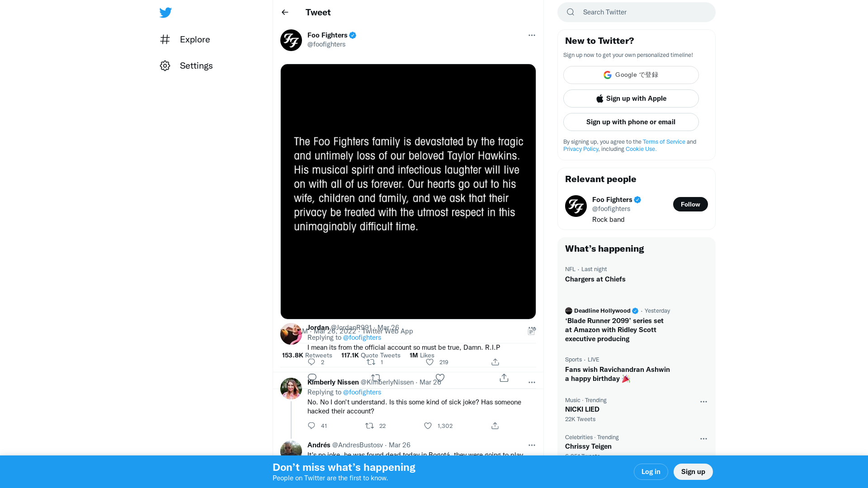Open the Explore page

point(185,39)
